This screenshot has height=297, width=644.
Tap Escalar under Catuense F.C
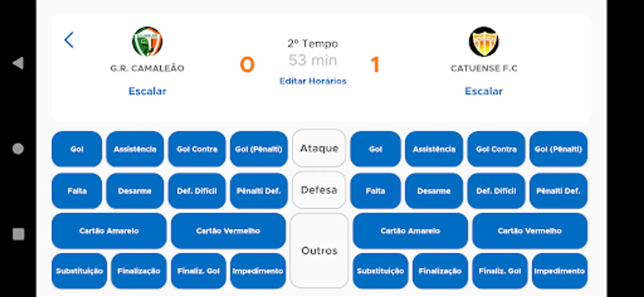484,91
